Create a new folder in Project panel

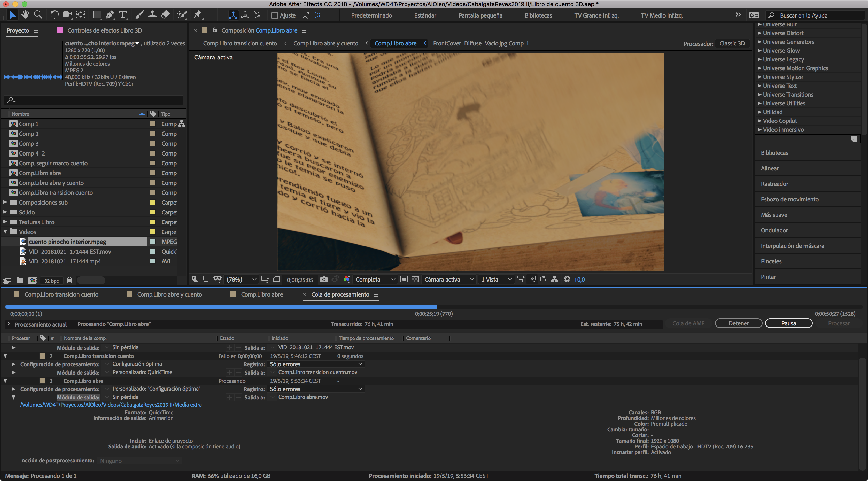click(20, 280)
